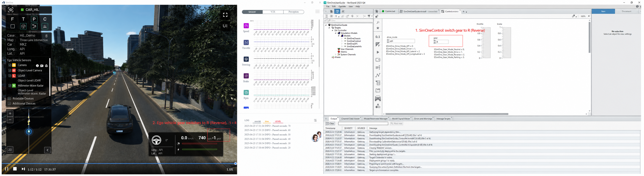Viewport: 644px width, 176px height.
Task: Collapse the Models tree node
Action: (339, 36)
